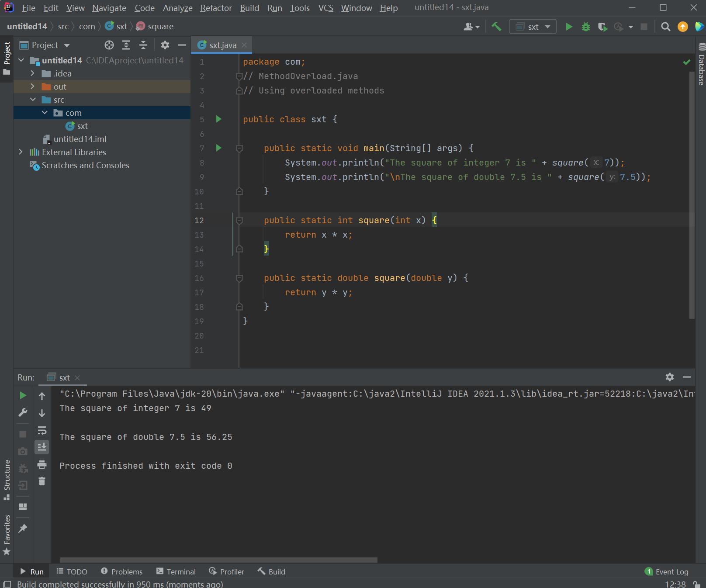706x588 pixels.
Task: Collapse all in Project panel
Action: (x=143, y=45)
